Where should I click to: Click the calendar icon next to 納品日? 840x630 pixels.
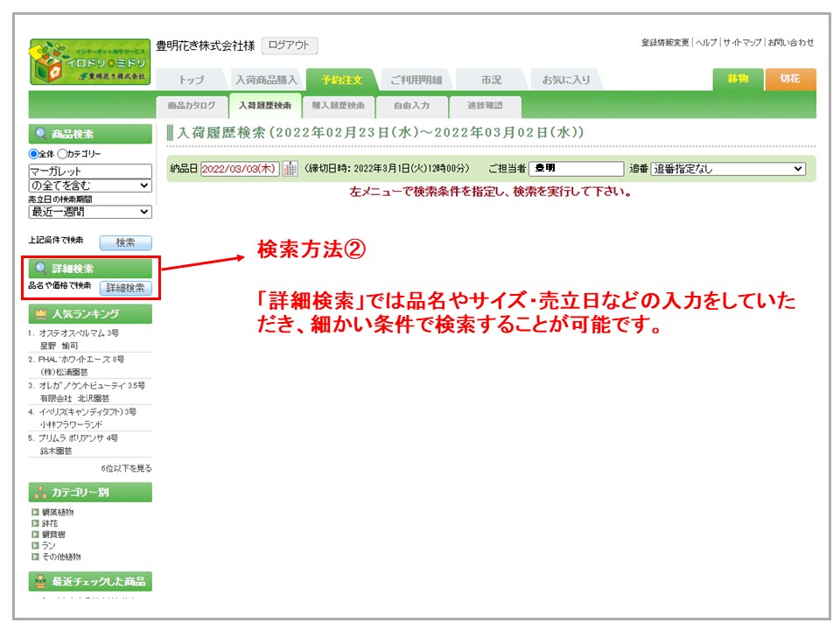point(290,169)
